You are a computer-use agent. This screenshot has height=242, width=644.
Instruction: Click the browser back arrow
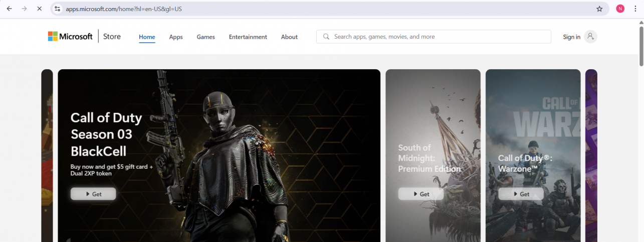pyautogui.click(x=9, y=9)
